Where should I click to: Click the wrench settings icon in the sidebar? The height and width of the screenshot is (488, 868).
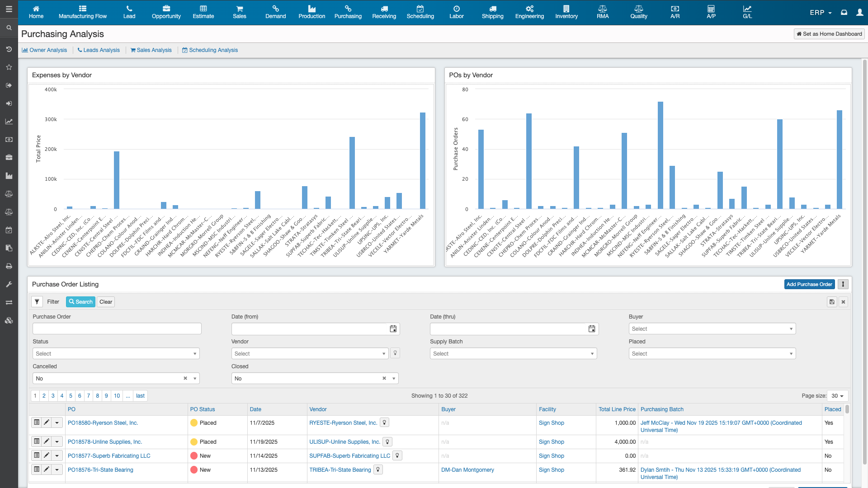[x=9, y=284]
